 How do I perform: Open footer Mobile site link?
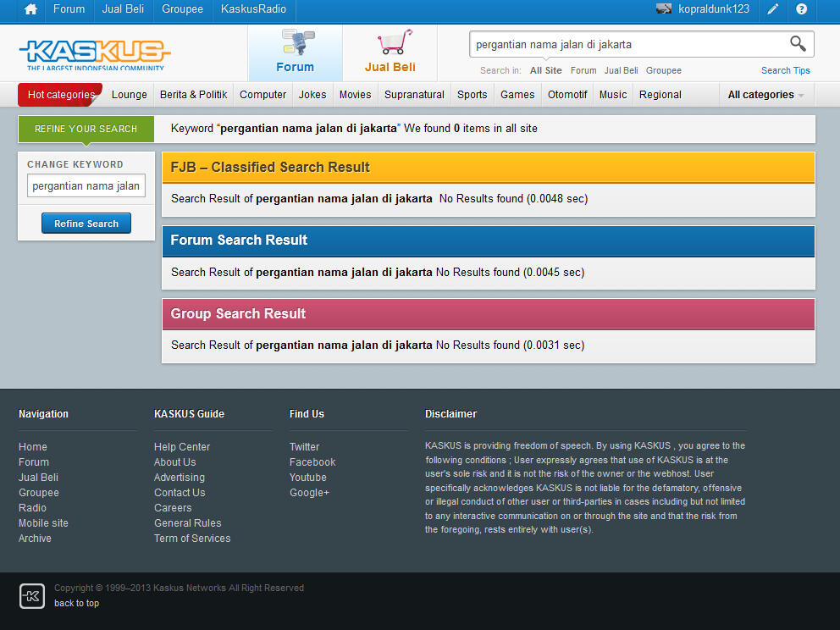pyautogui.click(x=43, y=522)
